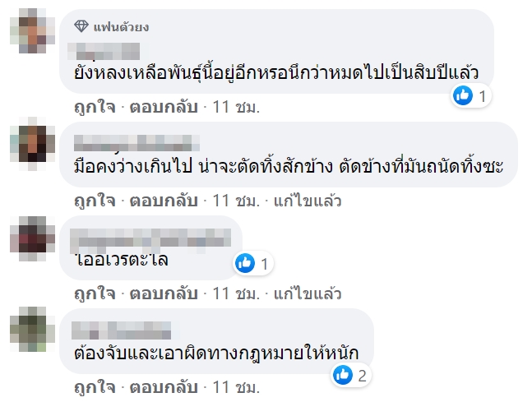Open แก้ไขแล้ว edit history of 'มือคงว่างเกินไป' comment

coord(308,201)
